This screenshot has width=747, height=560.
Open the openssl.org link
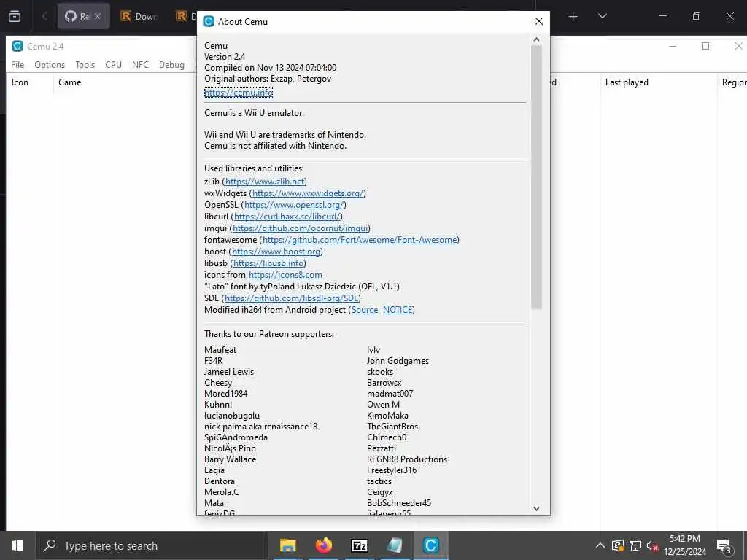(x=294, y=205)
